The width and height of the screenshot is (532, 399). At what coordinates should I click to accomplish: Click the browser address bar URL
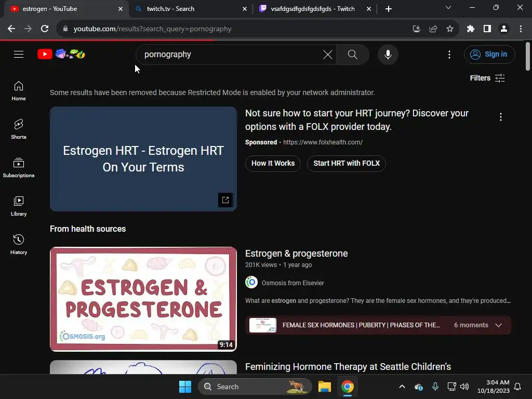152,29
